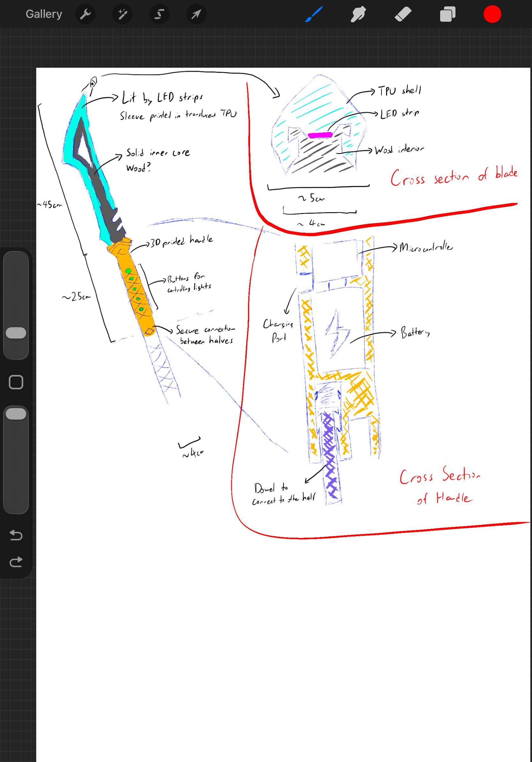Tap the square modify button in sidebar
This screenshot has width=532, height=762.
point(16,382)
